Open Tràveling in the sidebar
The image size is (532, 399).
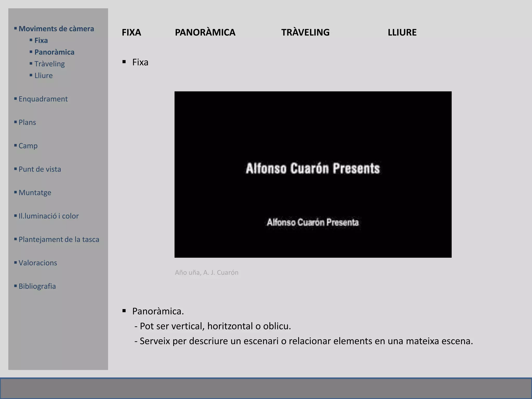(x=49, y=64)
